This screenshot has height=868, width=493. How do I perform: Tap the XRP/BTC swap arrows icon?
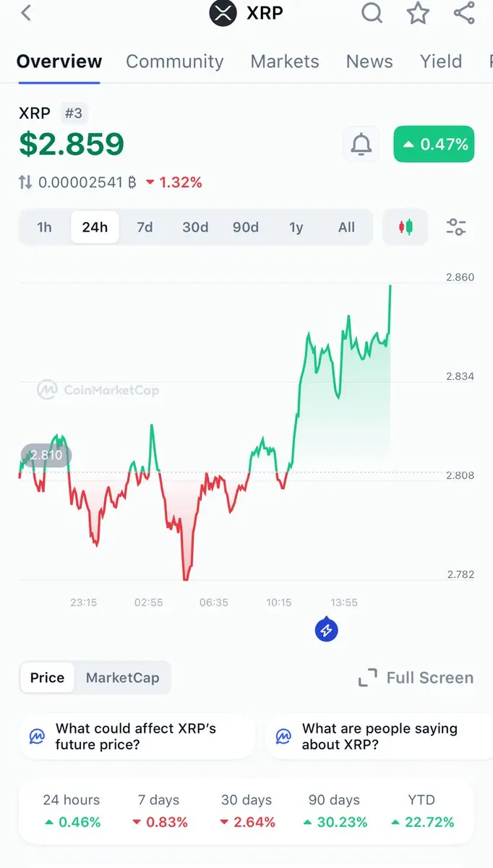25,182
